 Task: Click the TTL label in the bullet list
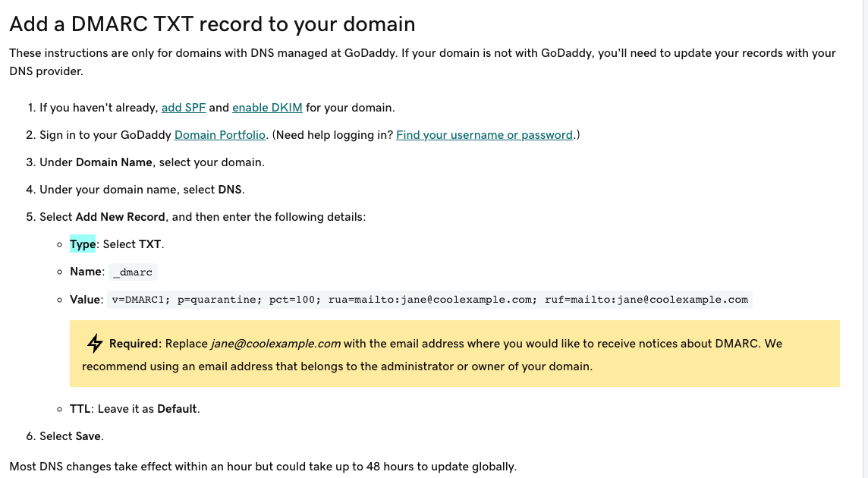(x=80, y=409)
